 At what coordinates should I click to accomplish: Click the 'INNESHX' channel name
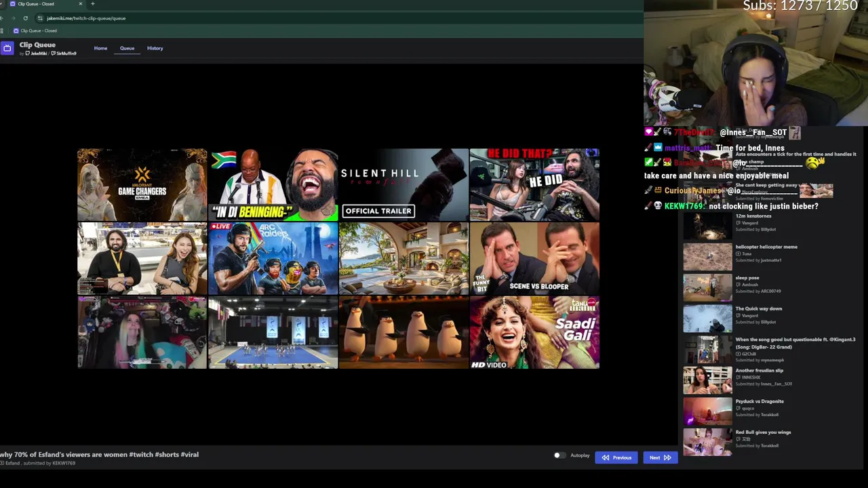point(751,378)
